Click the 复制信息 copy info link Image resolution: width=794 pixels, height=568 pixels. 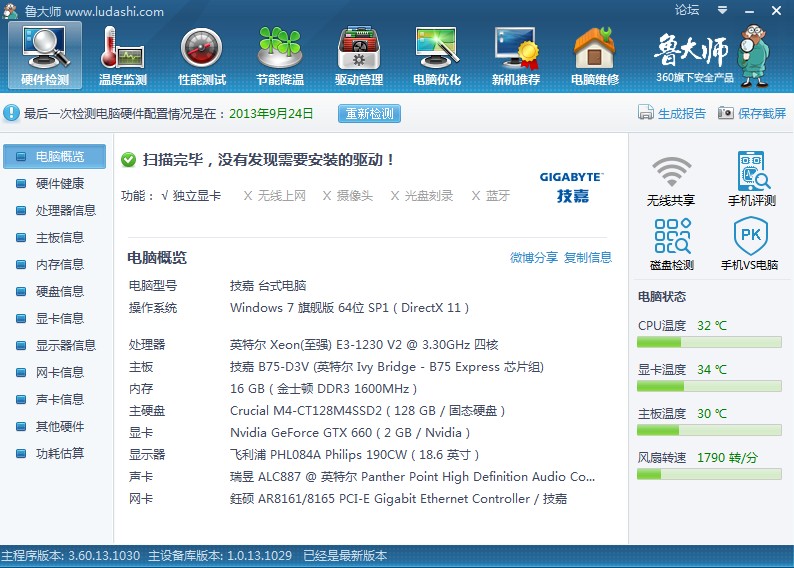(x=588, y=257)
